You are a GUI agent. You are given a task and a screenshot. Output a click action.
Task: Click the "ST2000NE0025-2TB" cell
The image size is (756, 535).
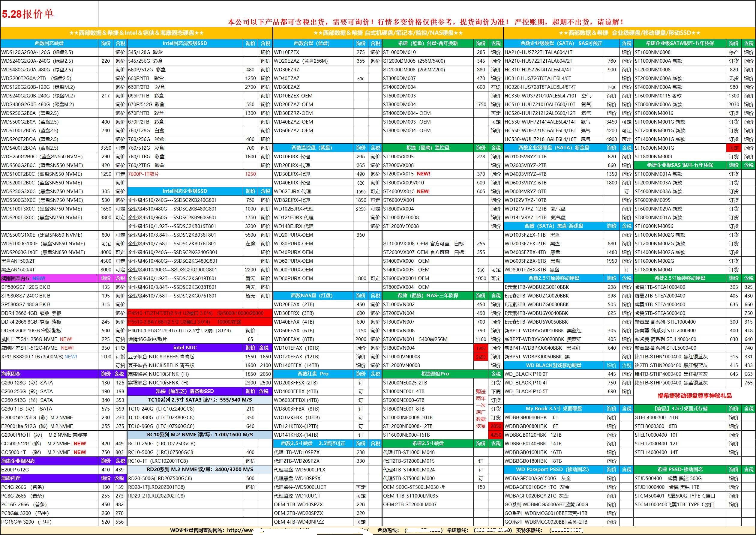[x=428, y=382]
